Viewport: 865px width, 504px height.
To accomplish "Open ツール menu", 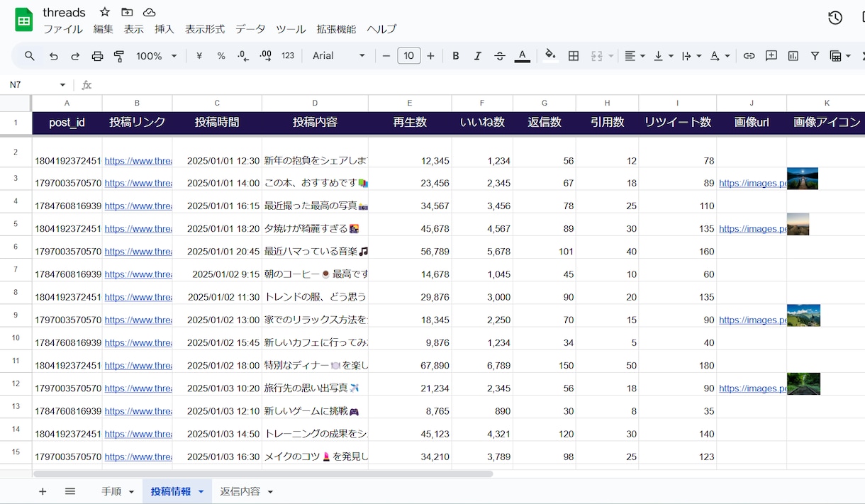I will pos(291,29).
